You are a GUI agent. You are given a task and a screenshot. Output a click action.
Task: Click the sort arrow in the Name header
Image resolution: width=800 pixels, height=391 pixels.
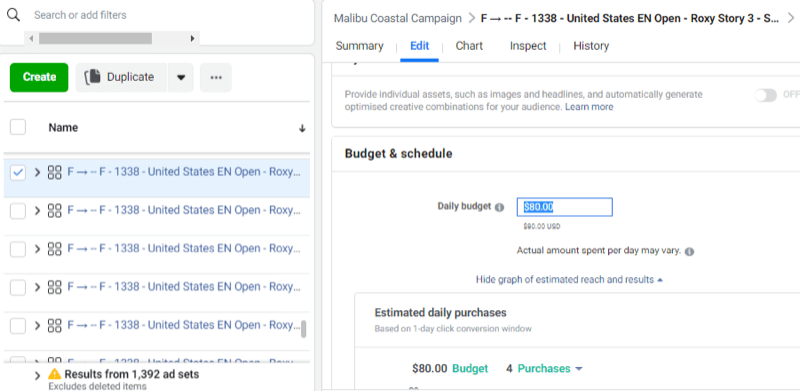pyautogui.click(x=302, y=129)
